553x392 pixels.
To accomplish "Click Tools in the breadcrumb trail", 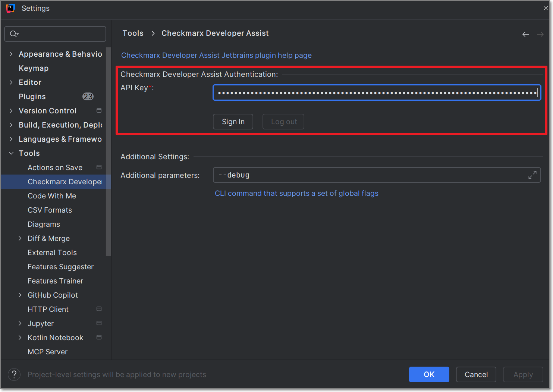I will tap(133, 33).
